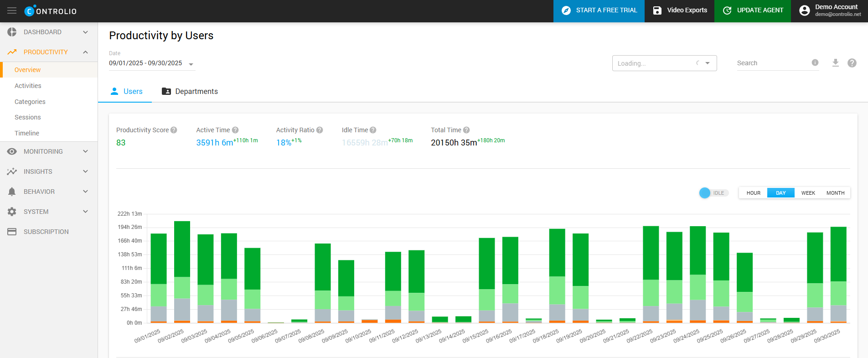This screenshot has height=358, width=868.
Task: Click Idle Time help icon
Action: click(373, 130)
